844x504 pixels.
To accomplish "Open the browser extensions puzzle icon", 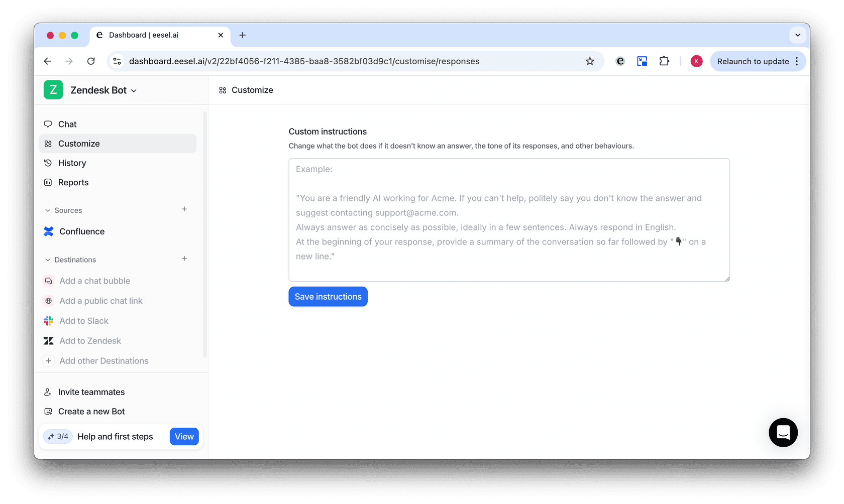I will (664, 61).
